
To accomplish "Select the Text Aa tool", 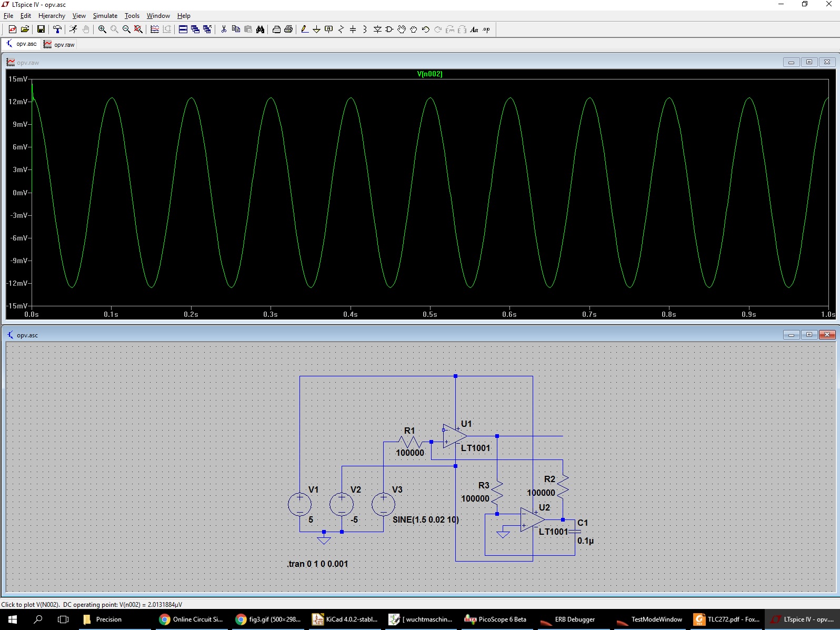I will [474, 29].
